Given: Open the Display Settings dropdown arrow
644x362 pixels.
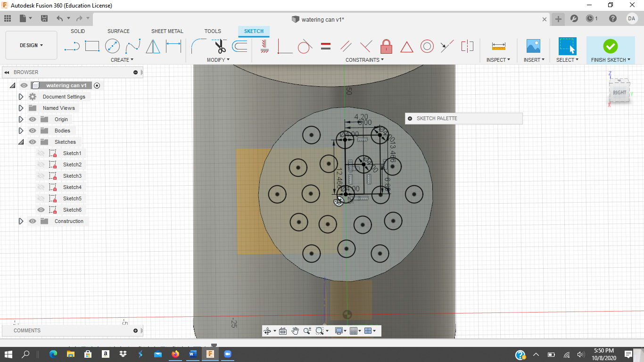Looking at the screenshot, I should [x=345, y=331].
